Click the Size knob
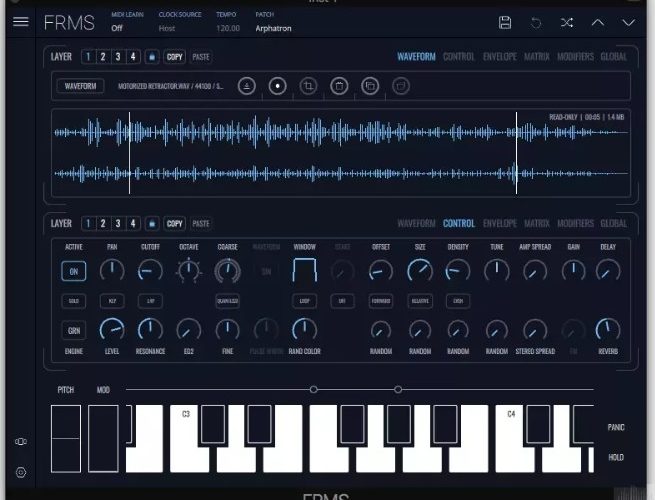Screen dimensions: 655x500 coord(420,271)
